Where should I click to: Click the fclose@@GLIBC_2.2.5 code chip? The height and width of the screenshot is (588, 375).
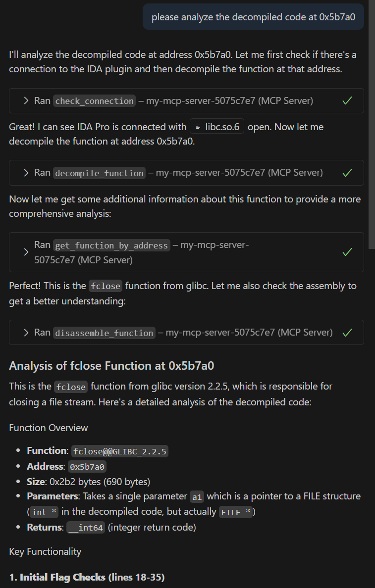pos(119,451)
